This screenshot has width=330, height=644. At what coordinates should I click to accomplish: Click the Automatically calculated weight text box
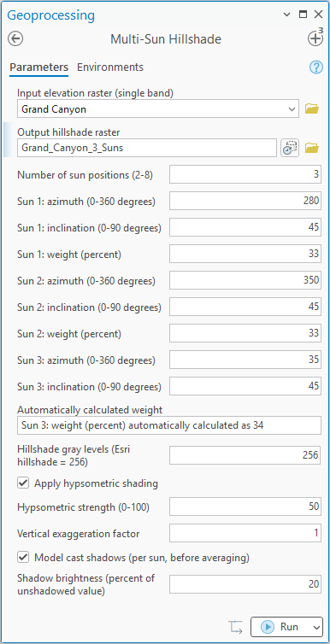pyautogui.click(x=169, y=425)
